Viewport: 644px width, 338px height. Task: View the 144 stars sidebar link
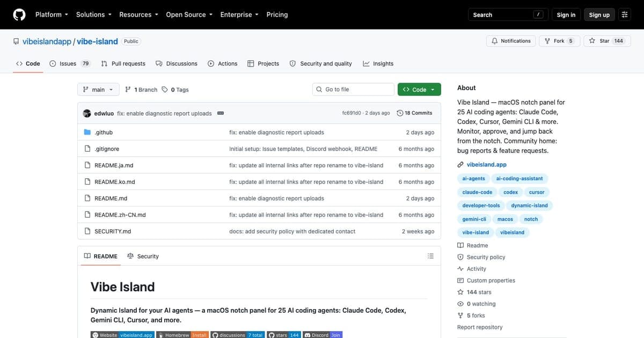pos(474,292)
